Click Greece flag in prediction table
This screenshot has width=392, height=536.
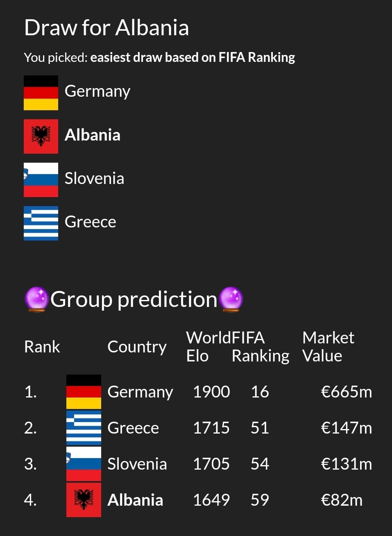click(x=84, y=428)
